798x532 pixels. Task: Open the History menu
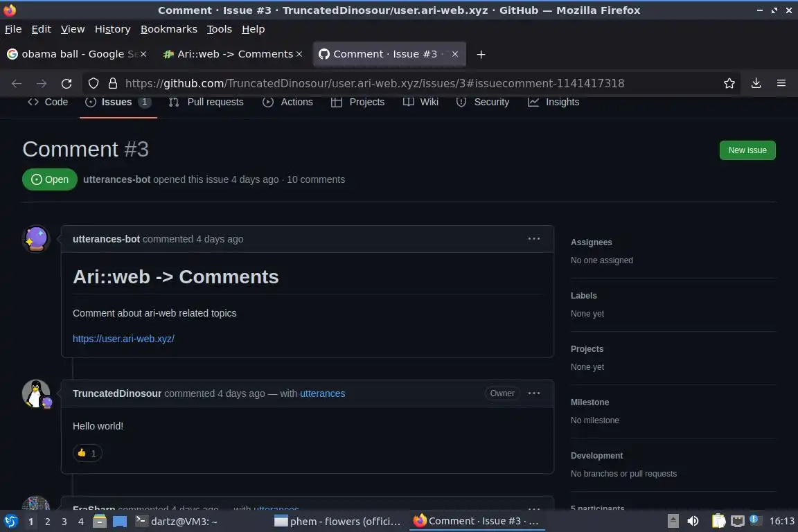click(x=112, y=29)
